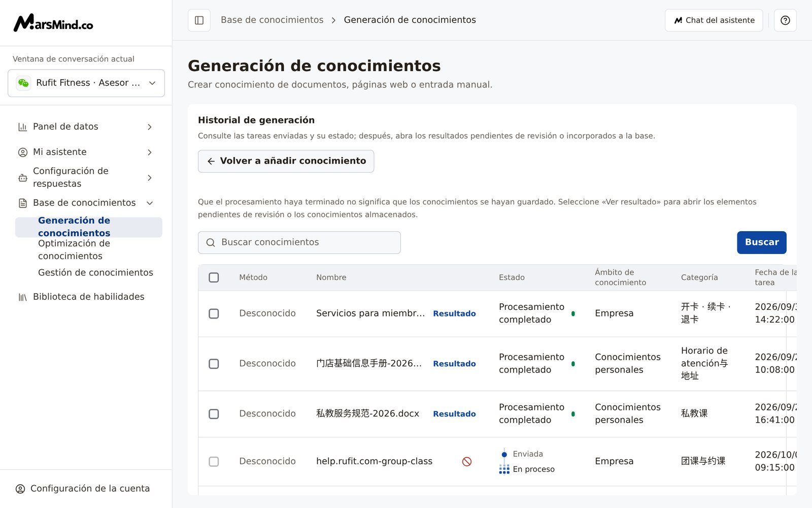This screenshot has height=508, width=812.
Task: Click the magnifier icon in search field
Action: point(211,243)
